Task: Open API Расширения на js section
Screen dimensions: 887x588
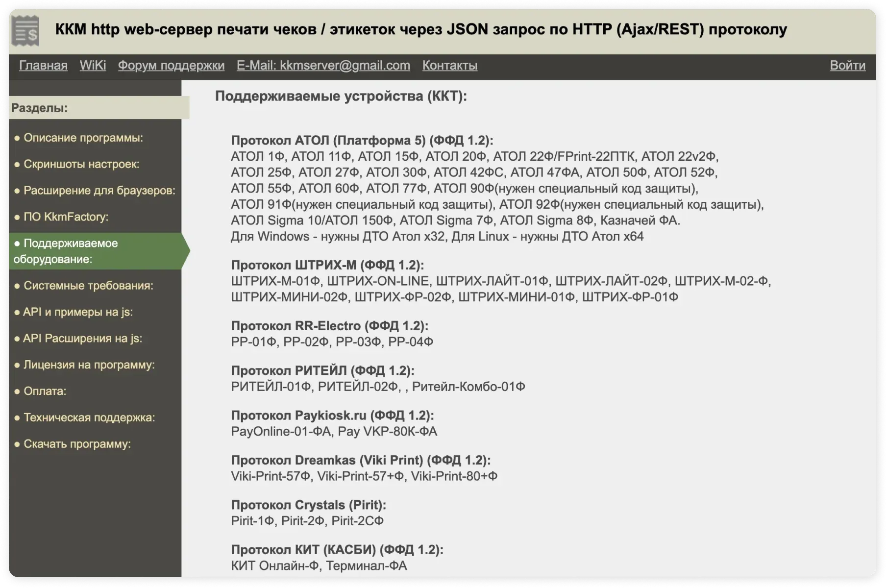Action: [82, 339]
